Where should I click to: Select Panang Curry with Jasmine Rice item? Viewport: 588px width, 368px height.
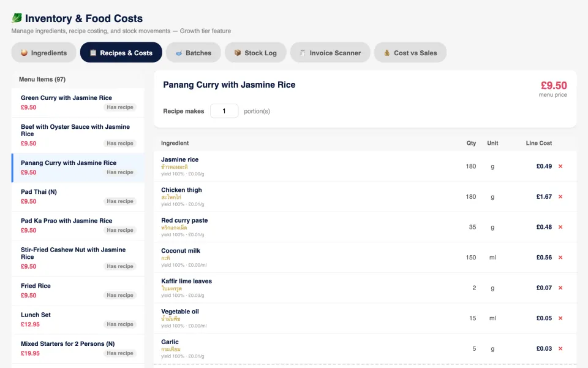tap(78, 168)
